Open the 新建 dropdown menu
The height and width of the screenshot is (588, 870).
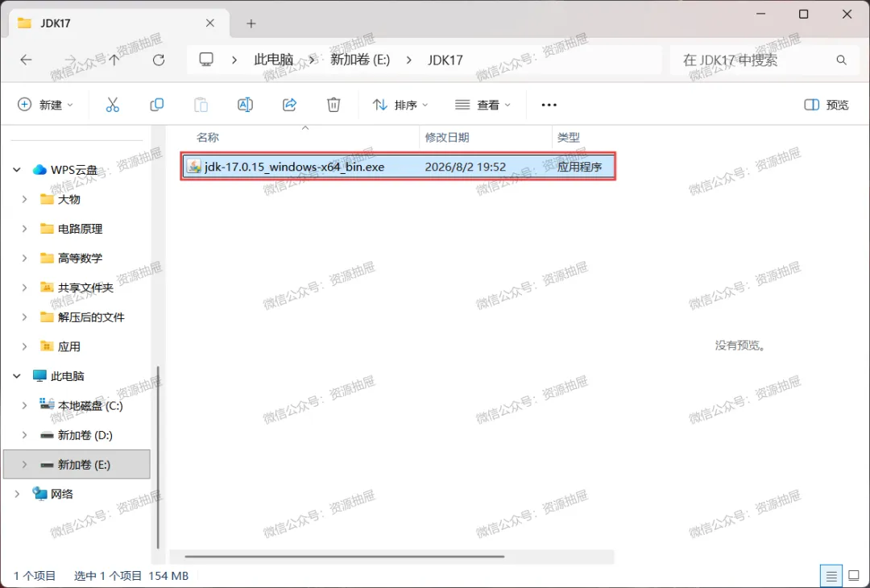45,105
